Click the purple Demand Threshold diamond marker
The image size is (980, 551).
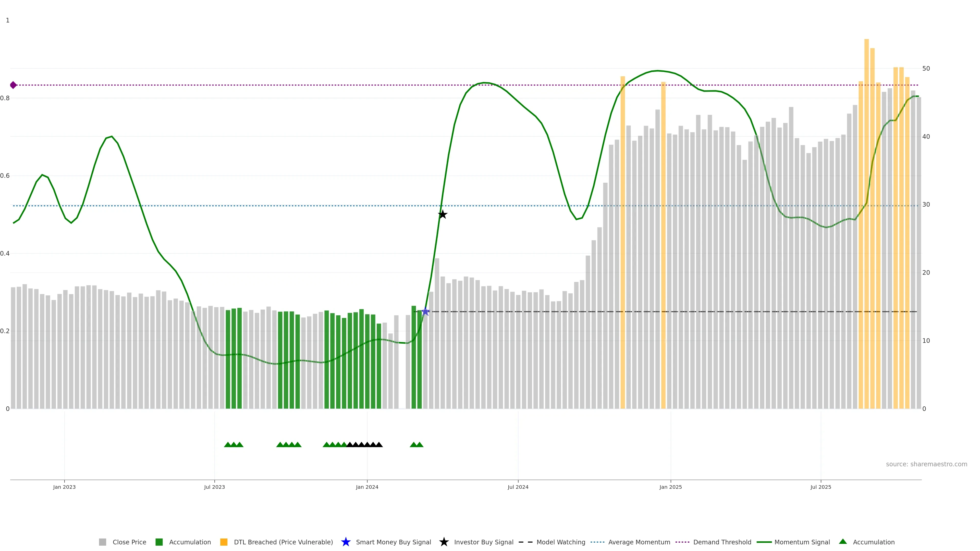tap(13, 85)
